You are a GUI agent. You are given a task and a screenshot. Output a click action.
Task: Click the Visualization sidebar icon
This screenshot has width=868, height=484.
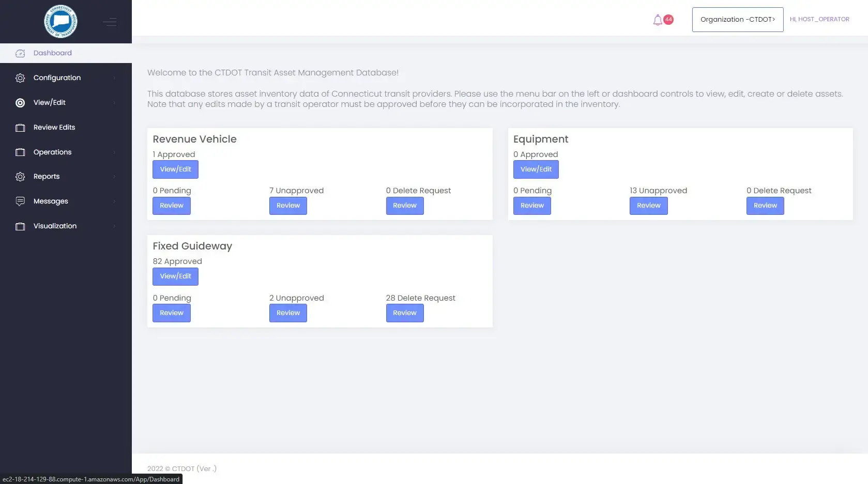pos(20,226)
